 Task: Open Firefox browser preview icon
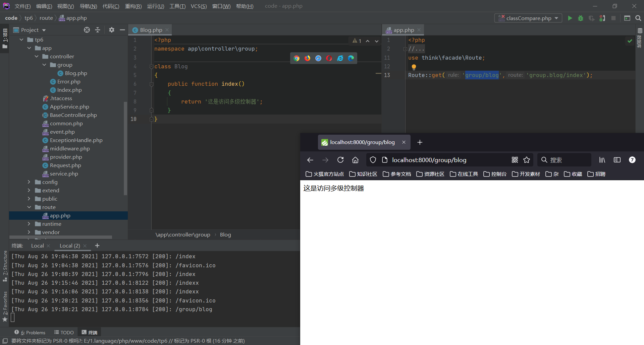click(307, 58)
